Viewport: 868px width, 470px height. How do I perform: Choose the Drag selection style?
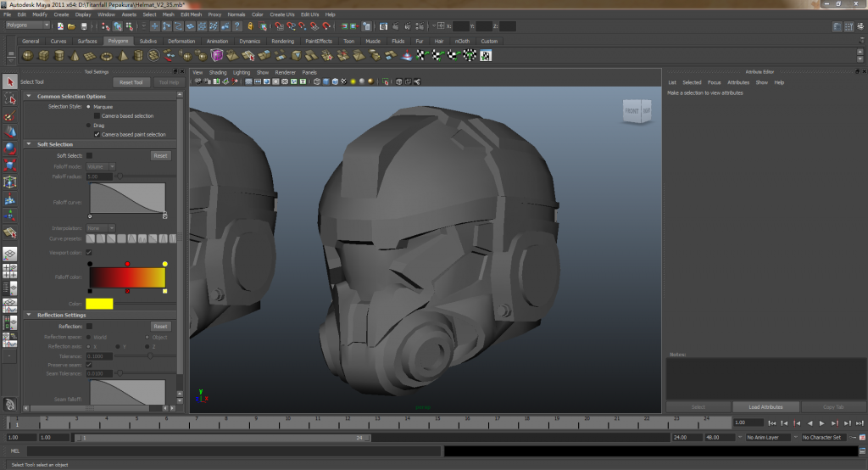point(89,125)
